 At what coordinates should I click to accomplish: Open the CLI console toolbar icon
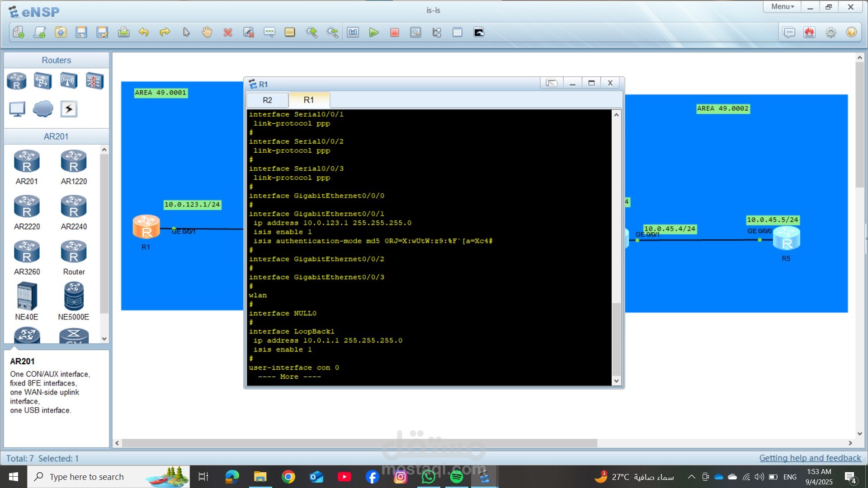pyautogui.click(x=479, y=32)
